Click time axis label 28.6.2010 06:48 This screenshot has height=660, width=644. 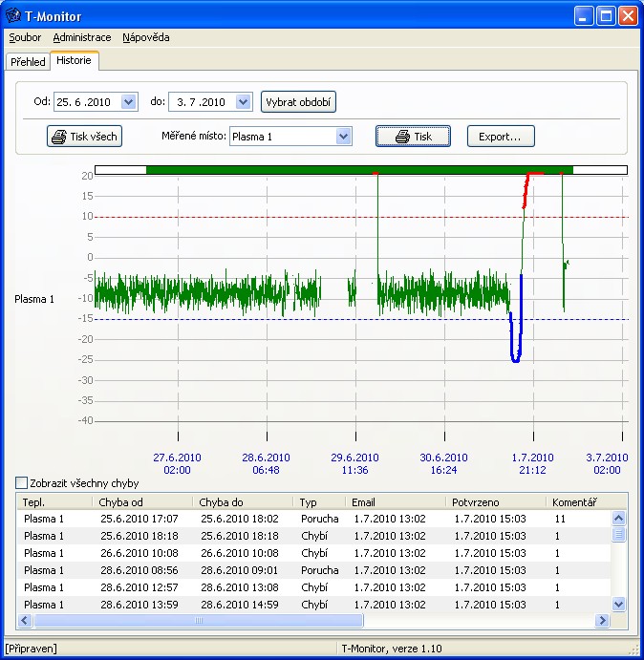[x=266, y=463]
